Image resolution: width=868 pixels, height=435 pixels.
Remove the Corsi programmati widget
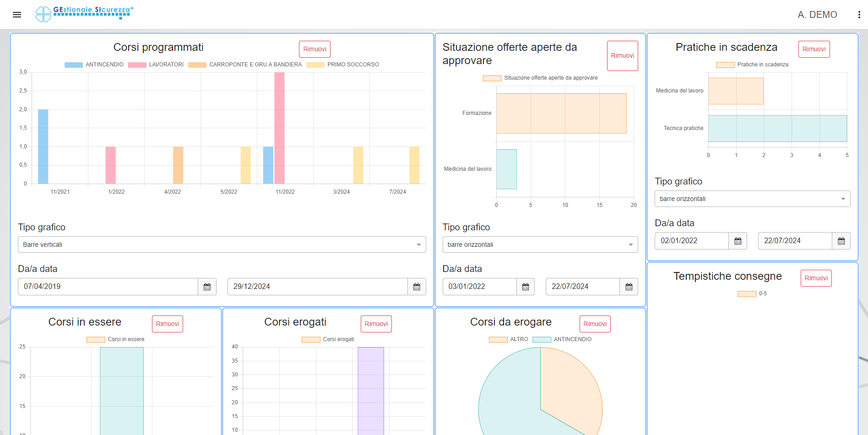(315, 49)
